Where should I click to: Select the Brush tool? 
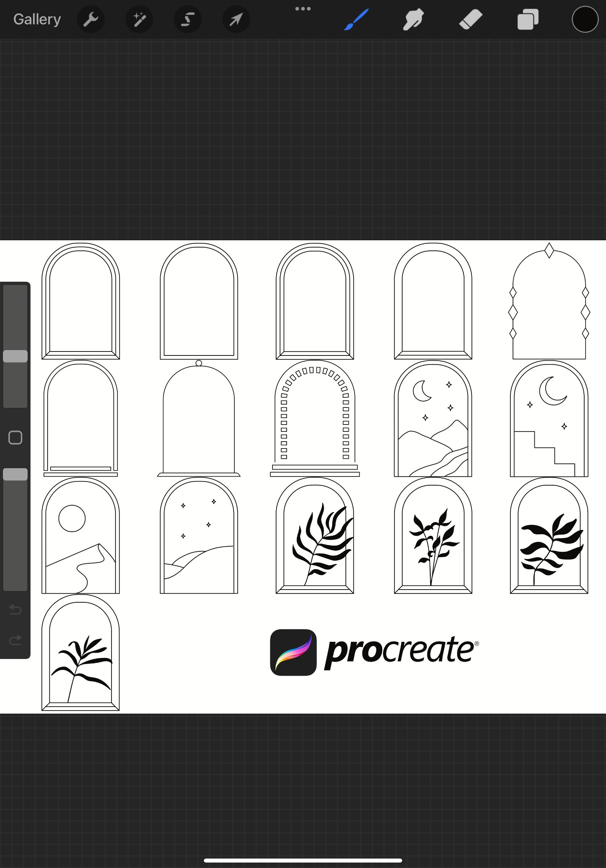pyautogui.click(x=356, y=19)
